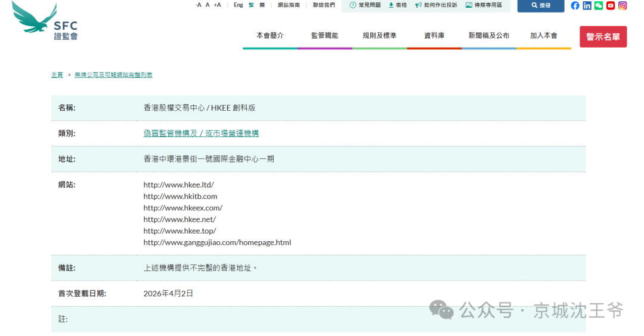Viewport: 644px width, 336px height.
Task: Open the 偽冒監管機構及／或市場營運機構 category link
Action: 201,133
